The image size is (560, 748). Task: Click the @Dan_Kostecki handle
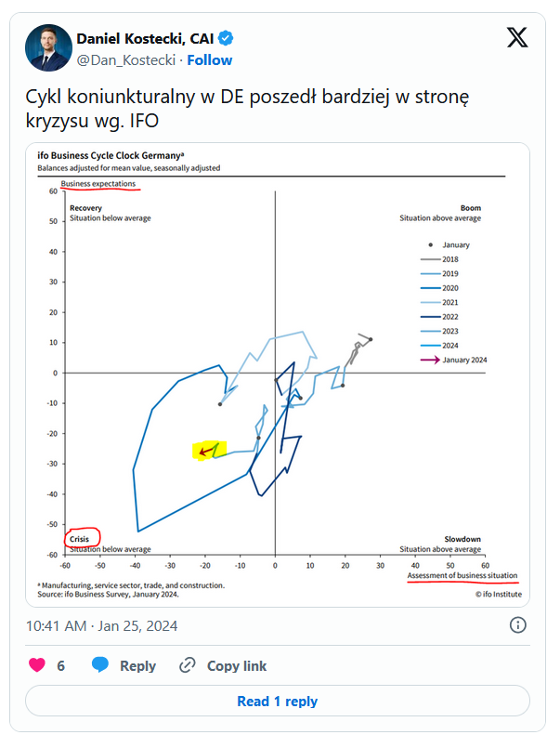[127, 60]
